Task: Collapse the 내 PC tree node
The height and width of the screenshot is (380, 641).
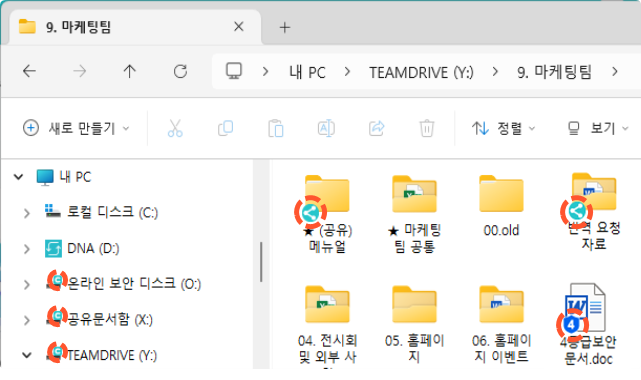Action: coord(18,177)
